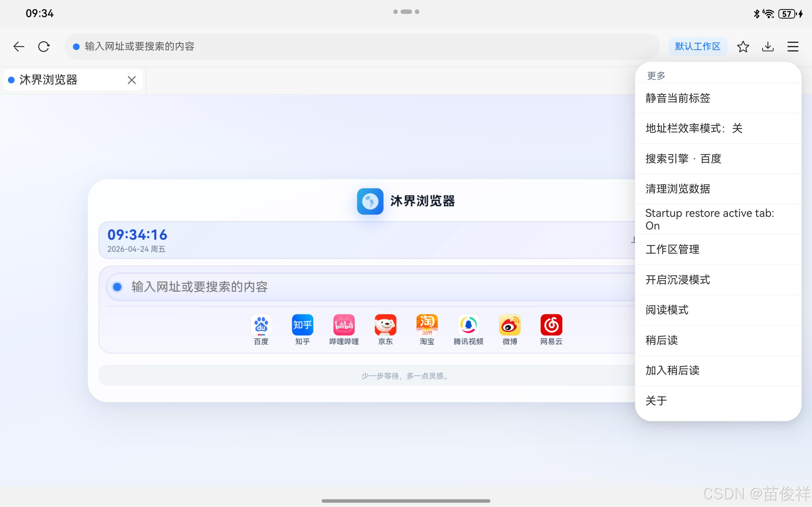Click the back arrow icon
Image resolution: width=812 pixels, height=507 pixels.
click(x=19, y=46)
